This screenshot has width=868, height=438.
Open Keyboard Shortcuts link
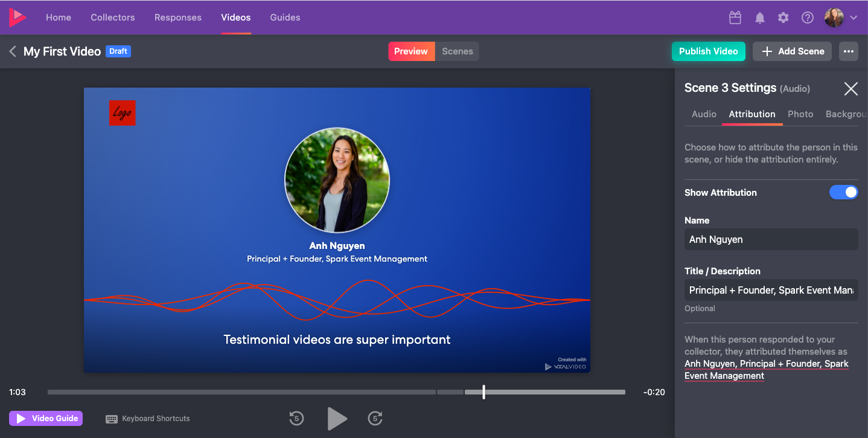pos(156,419)
